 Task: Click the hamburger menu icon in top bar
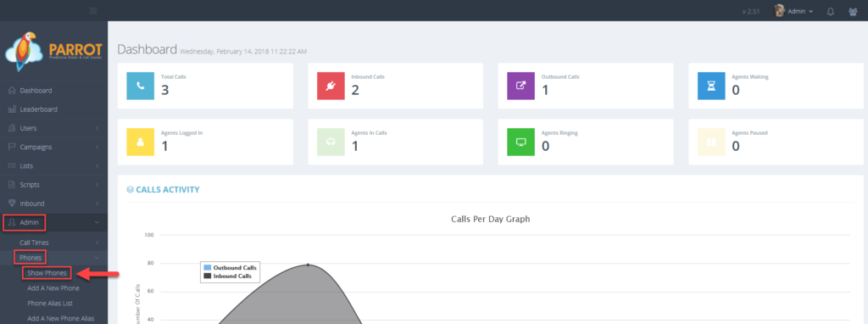tap(93, 10)
